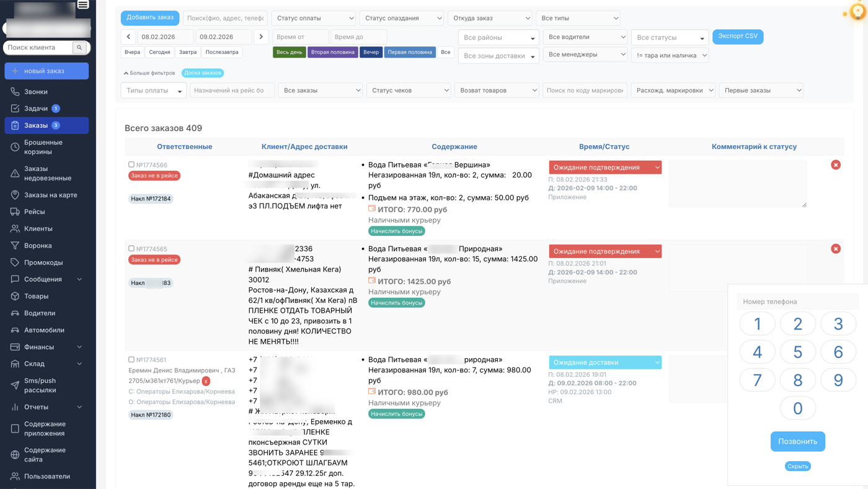Select the checkbox for order №1774565
Screen dimensions: 868x489
(x=131, y=248)
